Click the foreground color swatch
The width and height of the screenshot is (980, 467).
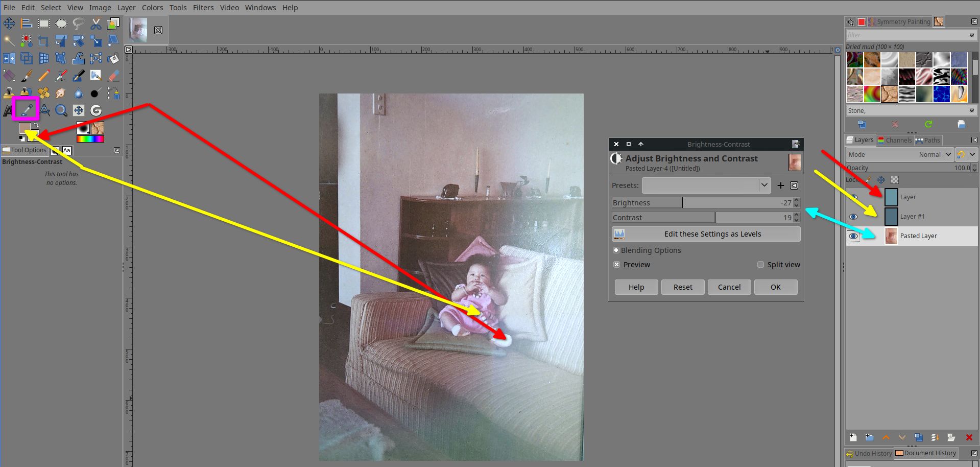point(25,127)
